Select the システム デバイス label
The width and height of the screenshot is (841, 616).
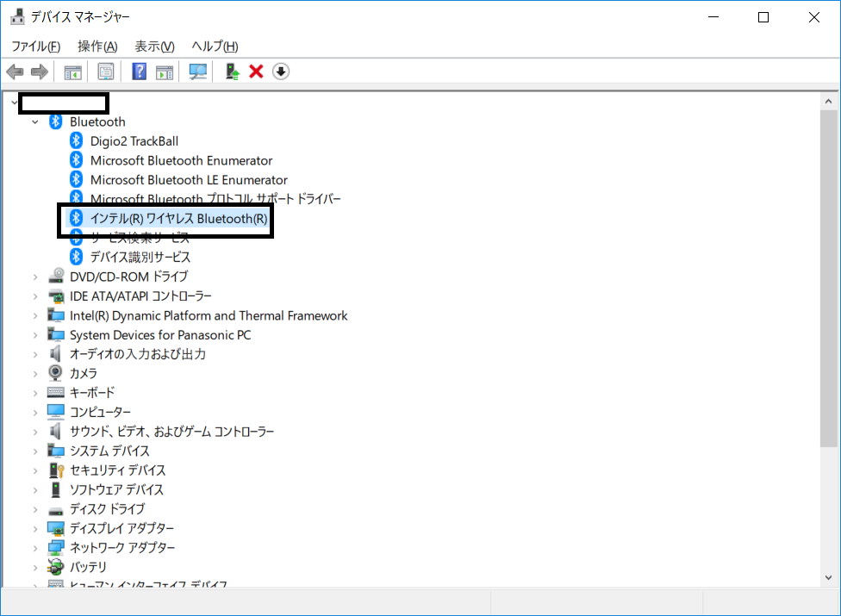point(109,451)
